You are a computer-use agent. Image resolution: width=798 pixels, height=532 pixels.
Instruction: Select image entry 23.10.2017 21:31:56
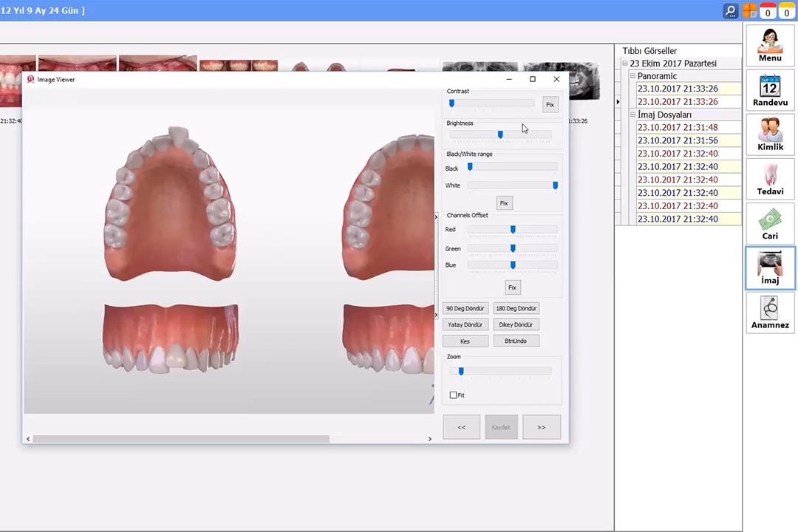(678, 140)
